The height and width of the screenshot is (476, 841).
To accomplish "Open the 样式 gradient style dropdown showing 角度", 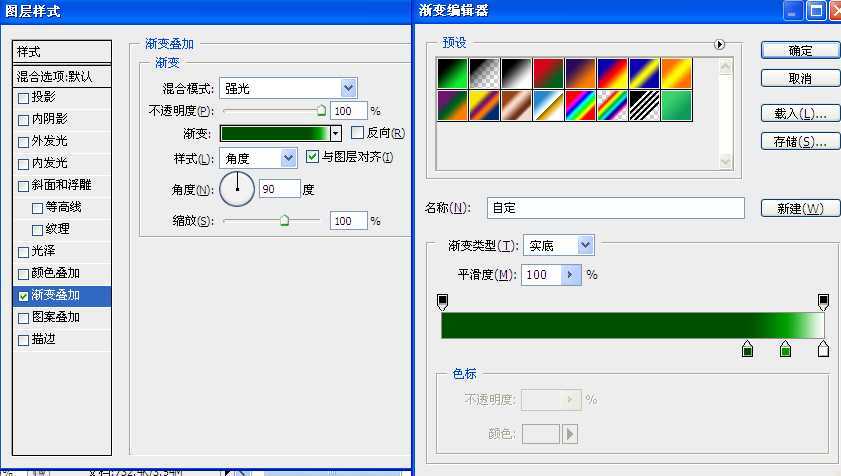I will 288,158.
